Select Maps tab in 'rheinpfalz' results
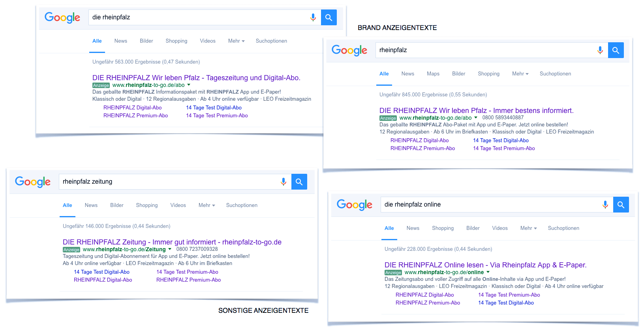644x331 pixels. [x=433, y=74]
